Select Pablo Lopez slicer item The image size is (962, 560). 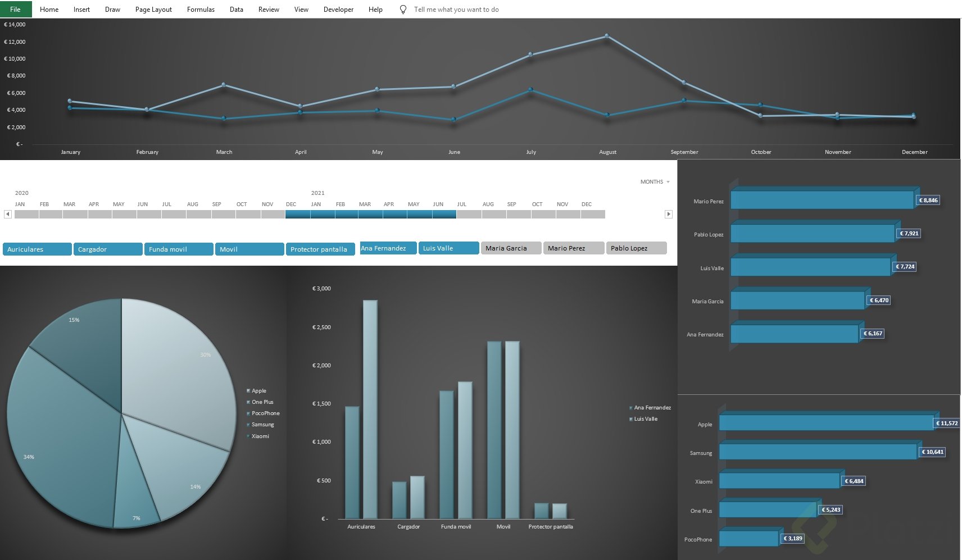coord(636,248)
